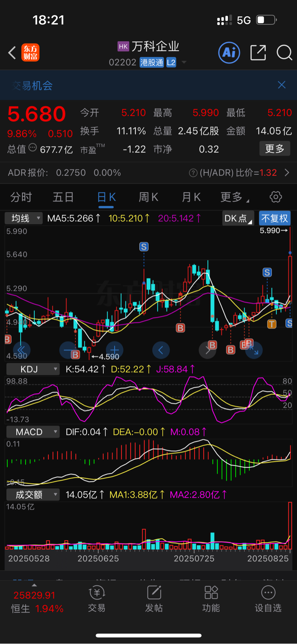Tap the info icon beside 总值
The width and height of the screenshot is (297, 644).
click(x=32, y=148)
